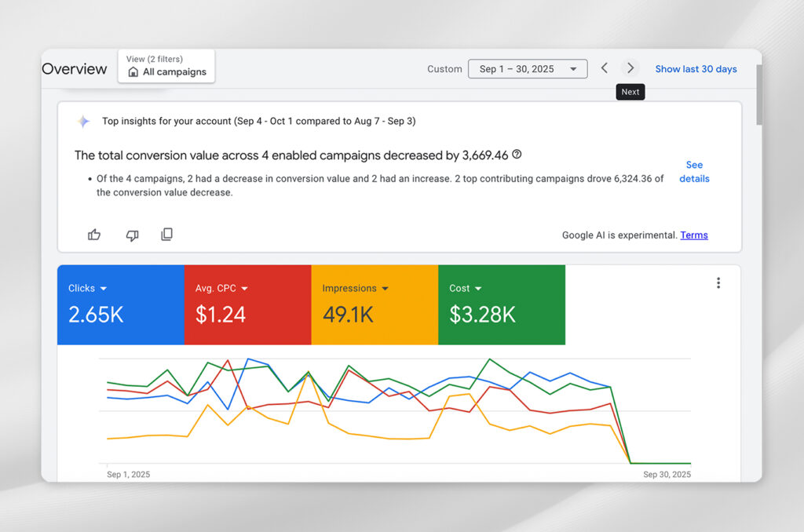Click the thumbs up feedback icon

point(94,235)
